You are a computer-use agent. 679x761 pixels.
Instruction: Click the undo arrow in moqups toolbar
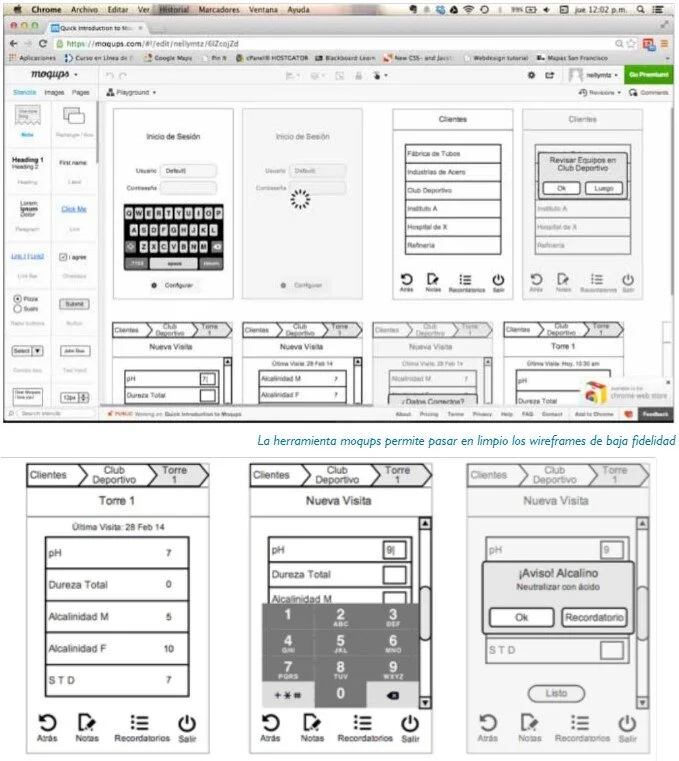pos(110,76)
